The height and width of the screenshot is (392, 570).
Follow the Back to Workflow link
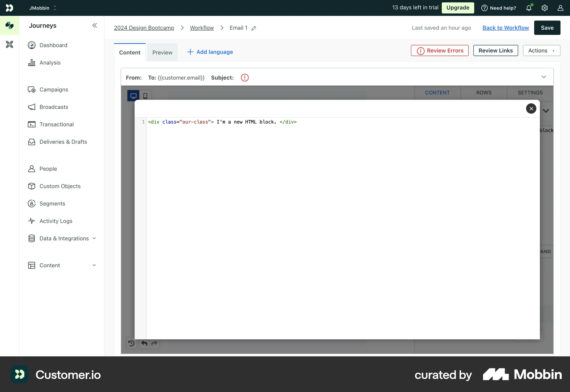point(505,28)
